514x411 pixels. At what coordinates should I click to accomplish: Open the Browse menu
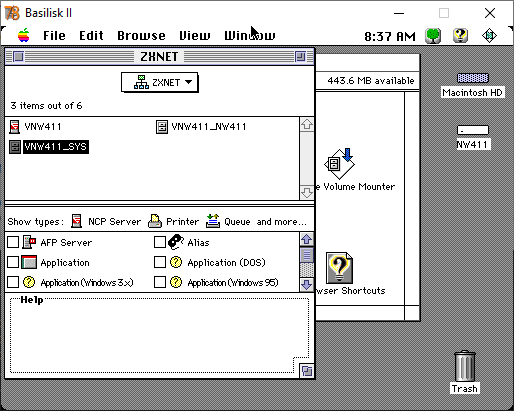point(141,35)
